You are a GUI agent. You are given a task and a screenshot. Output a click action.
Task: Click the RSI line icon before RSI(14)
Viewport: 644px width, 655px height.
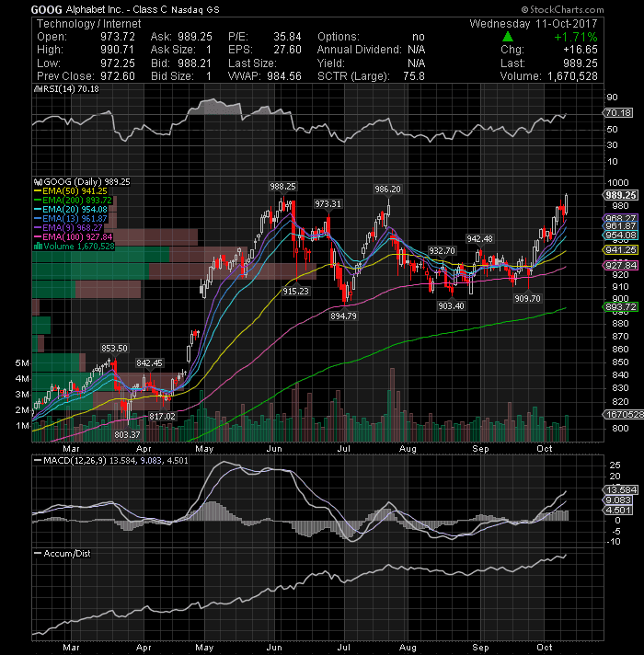(x=37, y=88)
